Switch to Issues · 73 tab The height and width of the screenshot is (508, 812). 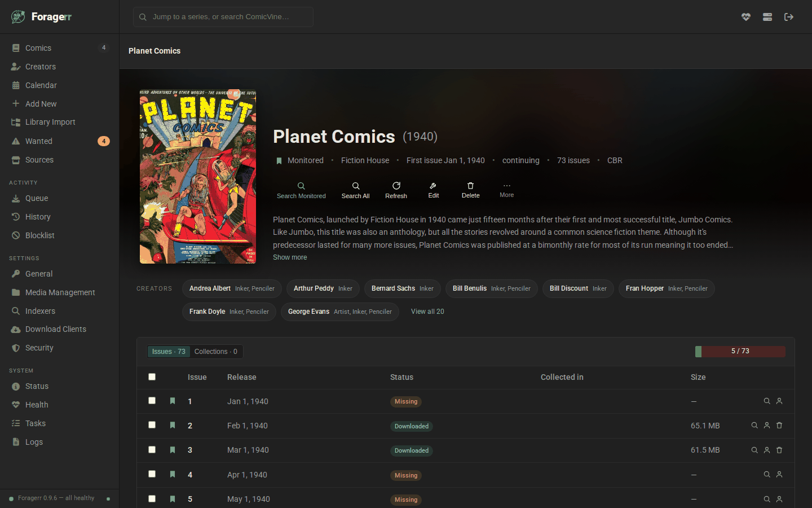169,352
